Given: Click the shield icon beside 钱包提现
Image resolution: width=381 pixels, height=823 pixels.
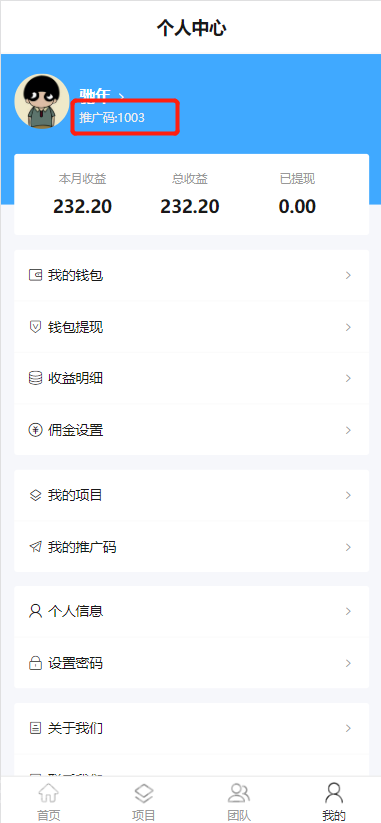Looking at the screenshot, I should coord(35,327).
